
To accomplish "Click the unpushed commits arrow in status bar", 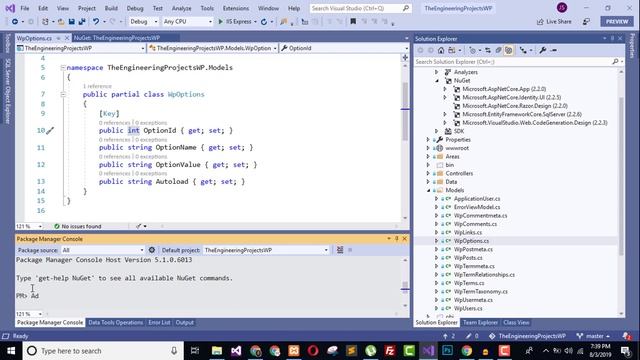I will (x=449, y=336).
